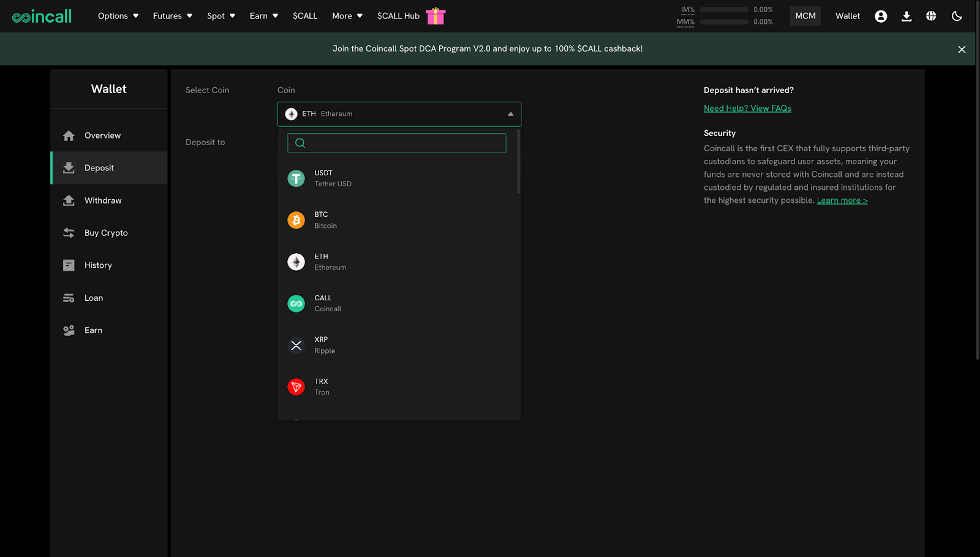Open the language globe icon

click(931, 16)
